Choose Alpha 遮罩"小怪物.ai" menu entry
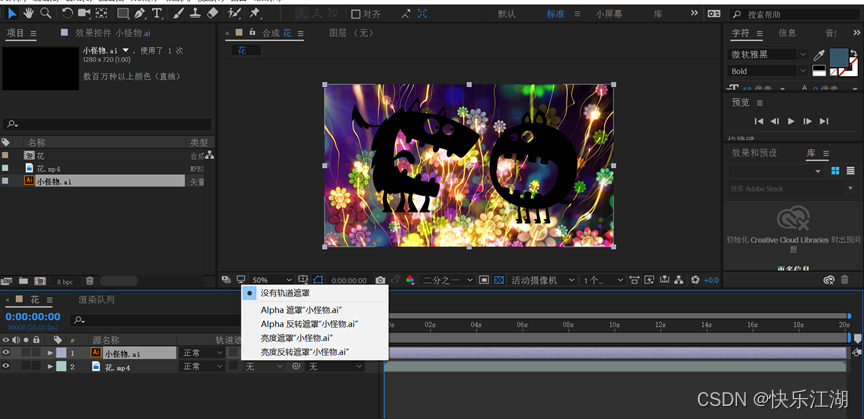864x419 pixels. tap(301, 310)
